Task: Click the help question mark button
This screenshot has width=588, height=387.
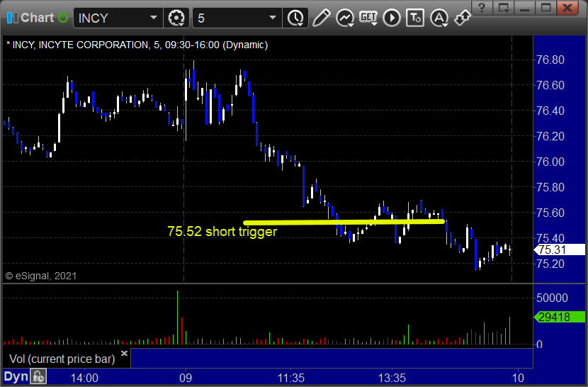Action: tap(482, 7)
